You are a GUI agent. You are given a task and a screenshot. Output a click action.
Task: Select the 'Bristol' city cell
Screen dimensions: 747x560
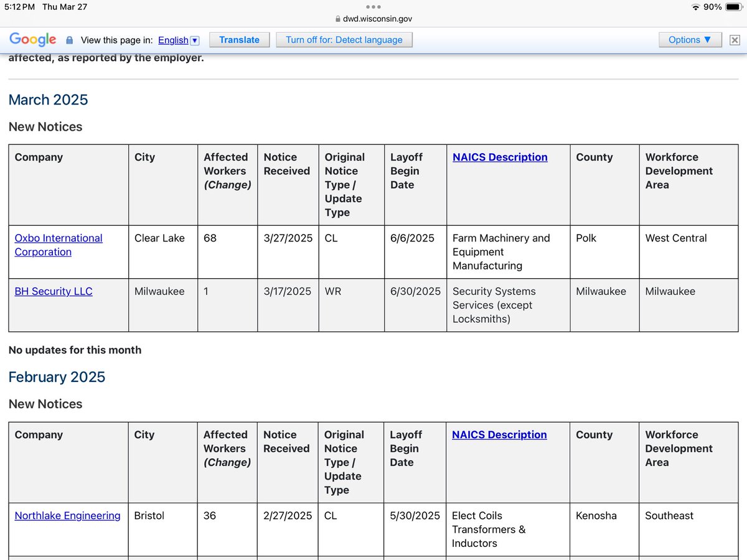(163, 529)
